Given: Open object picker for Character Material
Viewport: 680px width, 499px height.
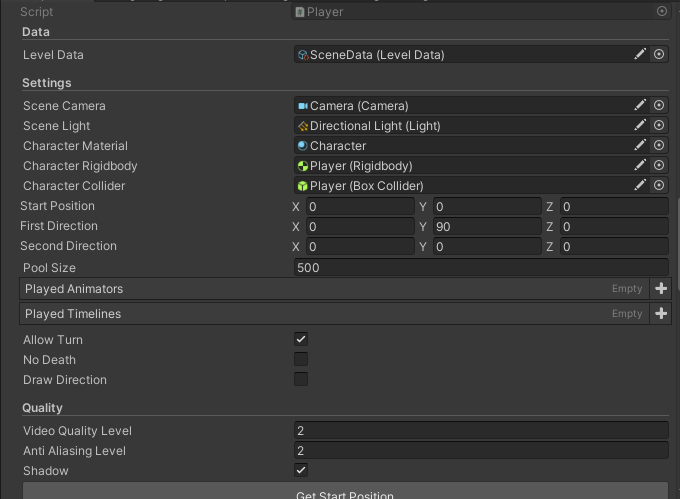Looking at the screenshot, I should (659, 145).
